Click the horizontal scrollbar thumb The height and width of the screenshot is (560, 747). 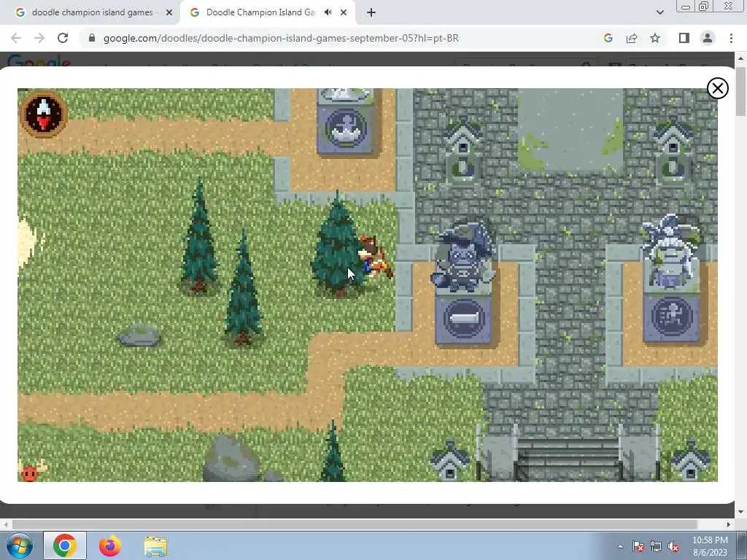(x=355, y=524)
